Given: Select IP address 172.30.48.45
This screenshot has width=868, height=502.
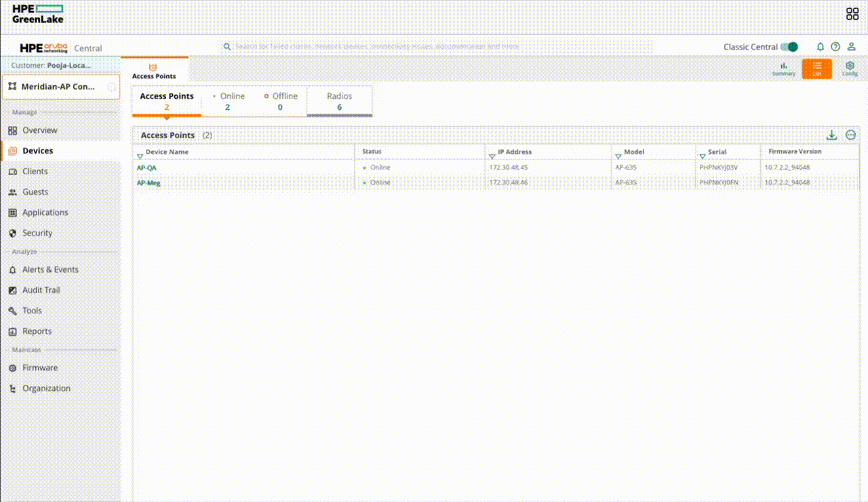Looking at the screenshot, I should click(509, 168).
